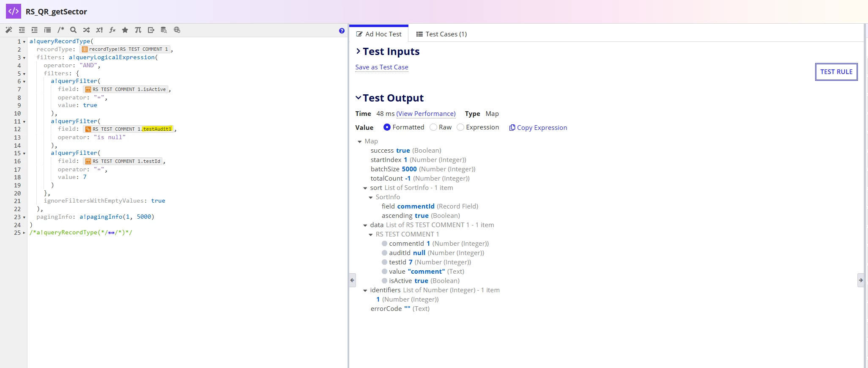Click the recordType!RS TEST COMMENT 1 reference

tap(125, 49)
